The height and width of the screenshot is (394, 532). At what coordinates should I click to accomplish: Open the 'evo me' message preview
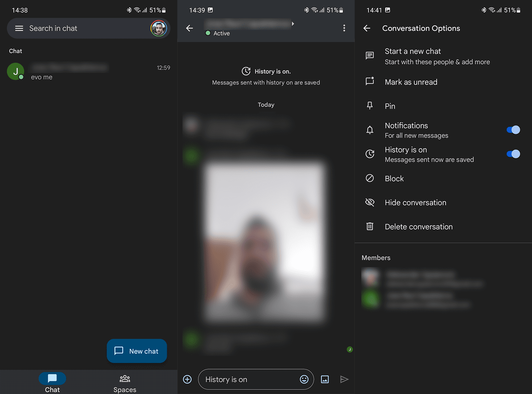(x=42, y=77)
